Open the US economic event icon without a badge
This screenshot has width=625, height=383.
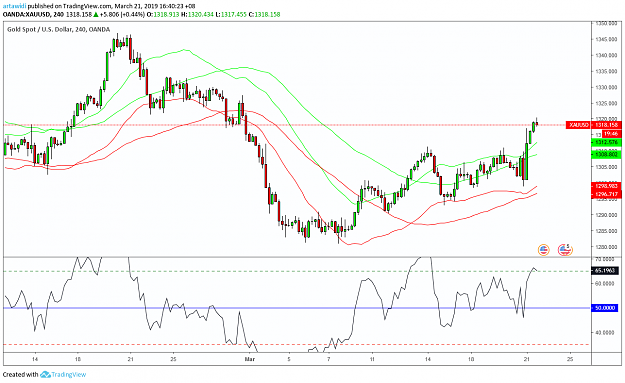point(543,250)
